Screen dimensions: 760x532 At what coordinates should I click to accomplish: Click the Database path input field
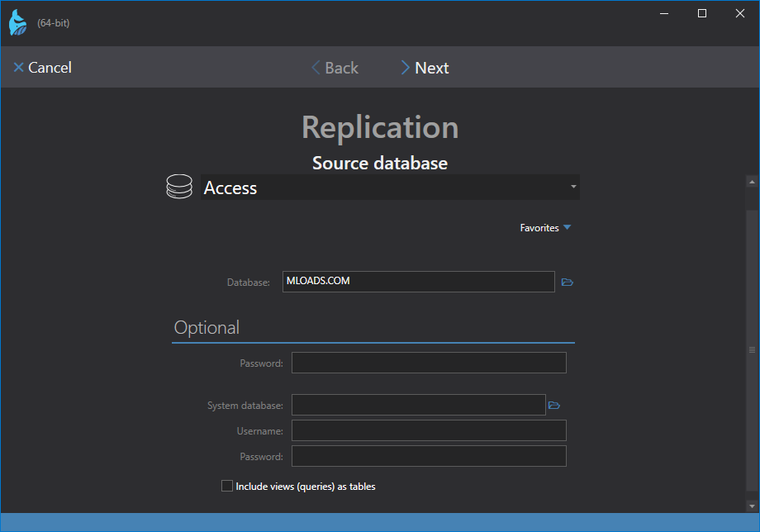click(418, 282)
